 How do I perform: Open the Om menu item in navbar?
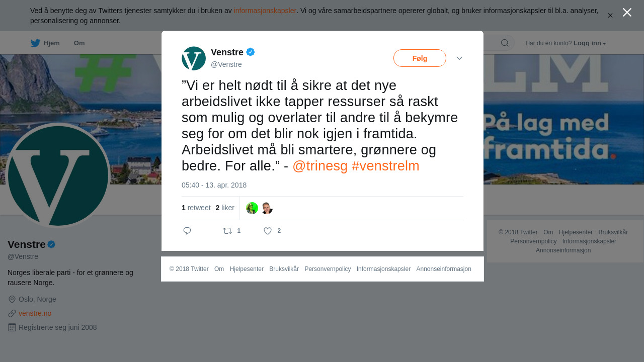click(79, 43)
